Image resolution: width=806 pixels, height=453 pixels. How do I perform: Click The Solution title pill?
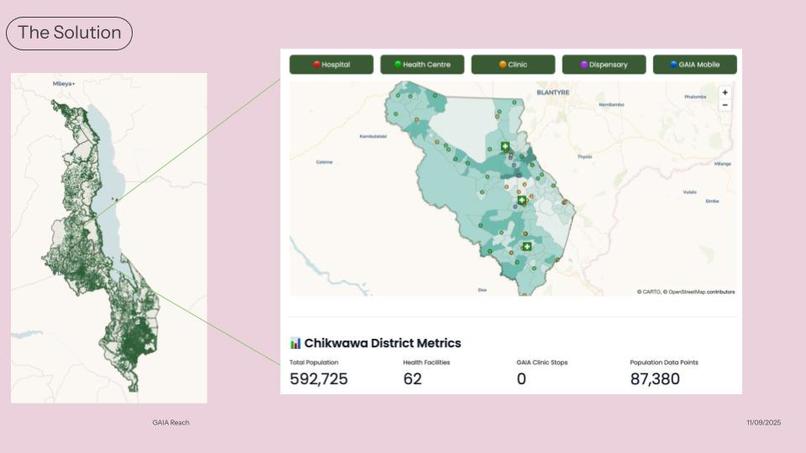click(69, 33)
